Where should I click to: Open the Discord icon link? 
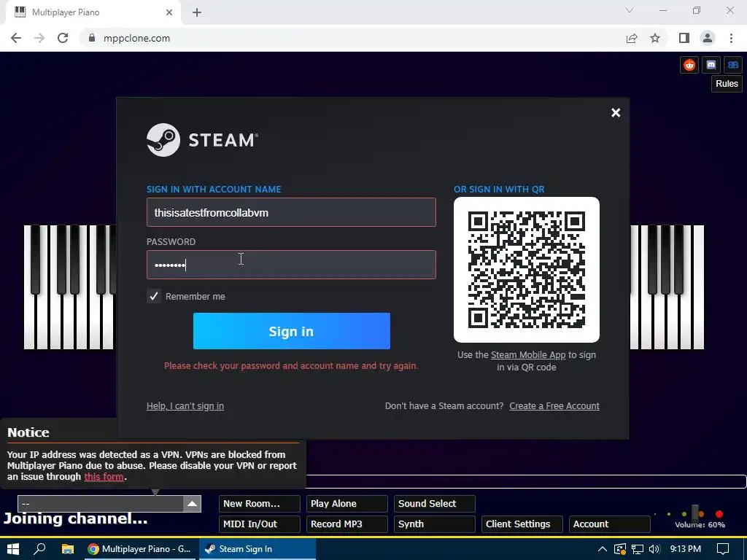coord(711,65)
